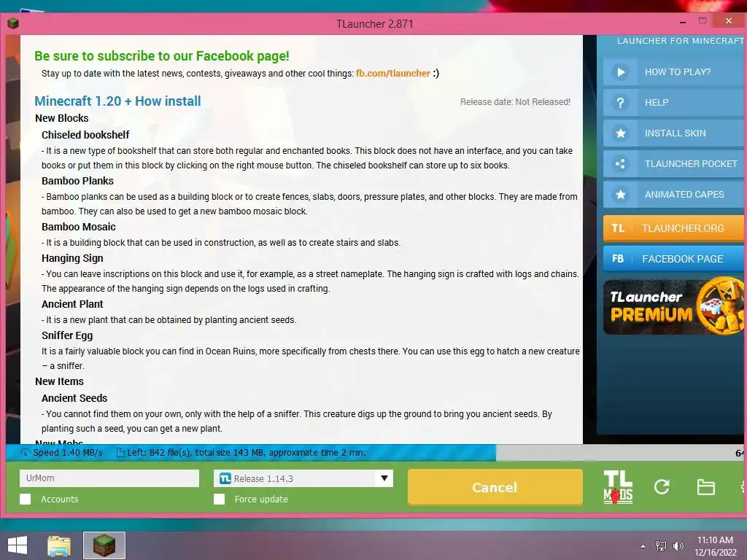Open the Release 1.14.3 version dropdown

click(303, 478)
